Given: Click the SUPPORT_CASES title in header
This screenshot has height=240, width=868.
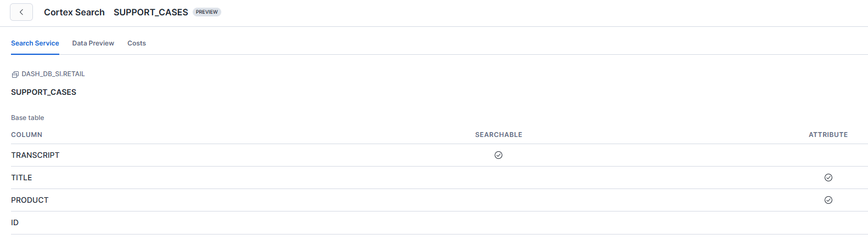Looking at the screenshot, I should click(151, 12).
